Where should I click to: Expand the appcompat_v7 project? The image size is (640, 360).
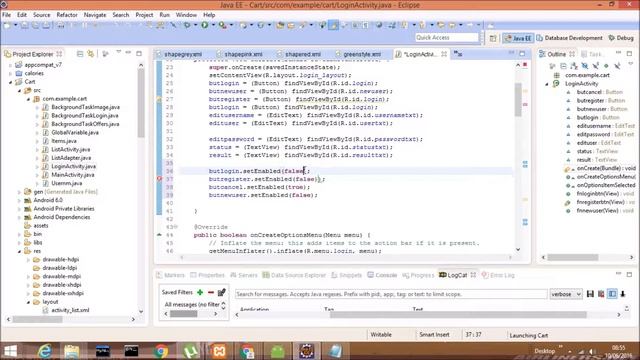[x=11, y=65]
